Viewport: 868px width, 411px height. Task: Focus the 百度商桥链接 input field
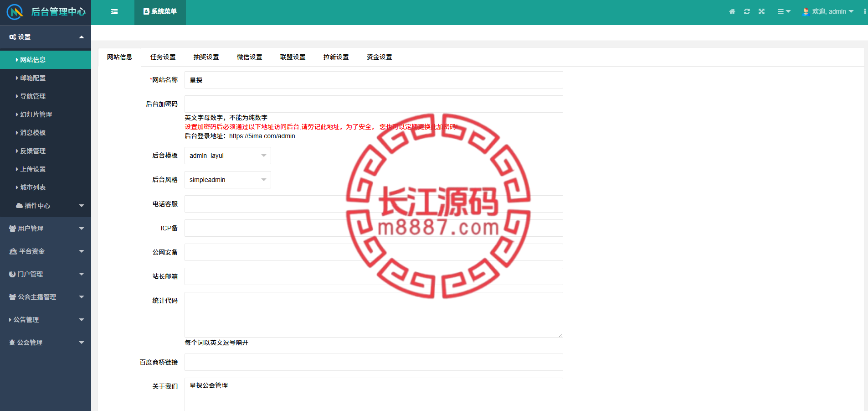tap(374, 362)
